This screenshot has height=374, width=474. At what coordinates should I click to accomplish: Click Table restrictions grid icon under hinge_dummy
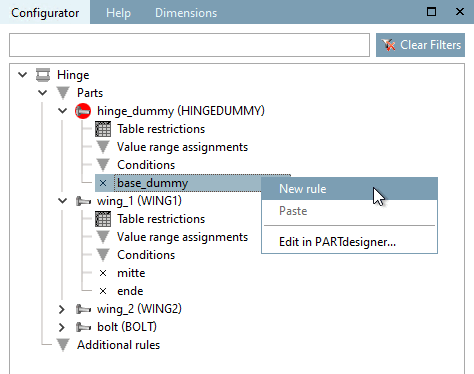coord(103,129)
